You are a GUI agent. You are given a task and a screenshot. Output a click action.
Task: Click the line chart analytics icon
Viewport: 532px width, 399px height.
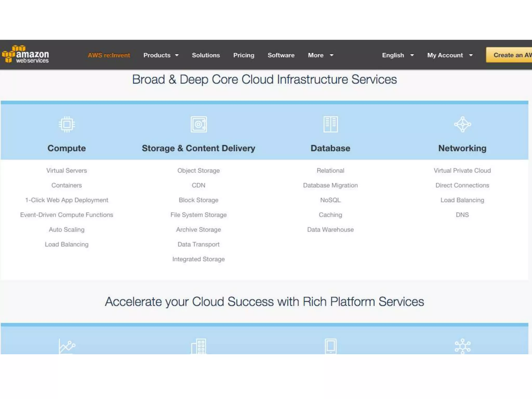click(x=67, y=346)
